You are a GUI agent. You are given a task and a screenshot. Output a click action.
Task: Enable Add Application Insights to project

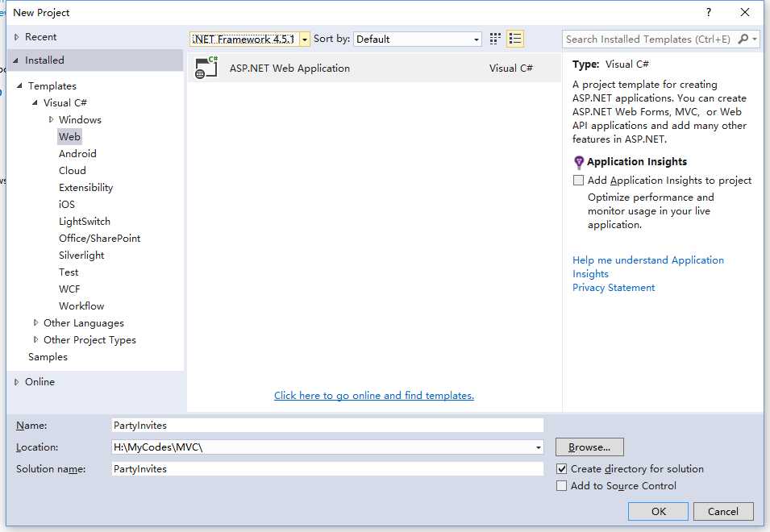pos(578,180)
